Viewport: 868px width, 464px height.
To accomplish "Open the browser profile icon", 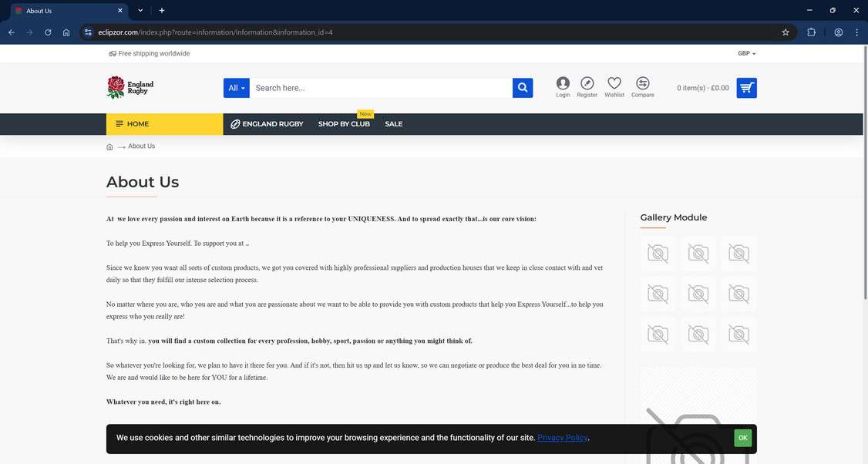I will (838, 32).
